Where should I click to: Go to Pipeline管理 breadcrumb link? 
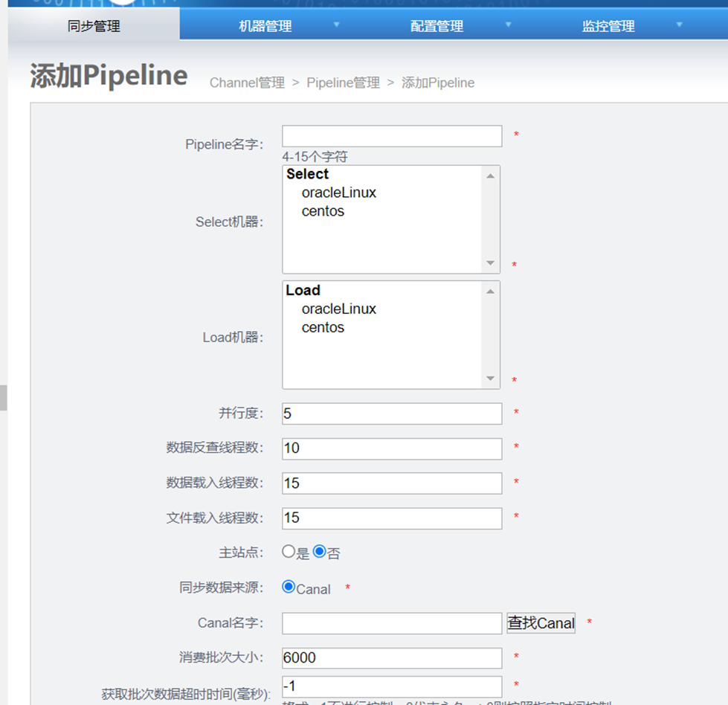343,83
